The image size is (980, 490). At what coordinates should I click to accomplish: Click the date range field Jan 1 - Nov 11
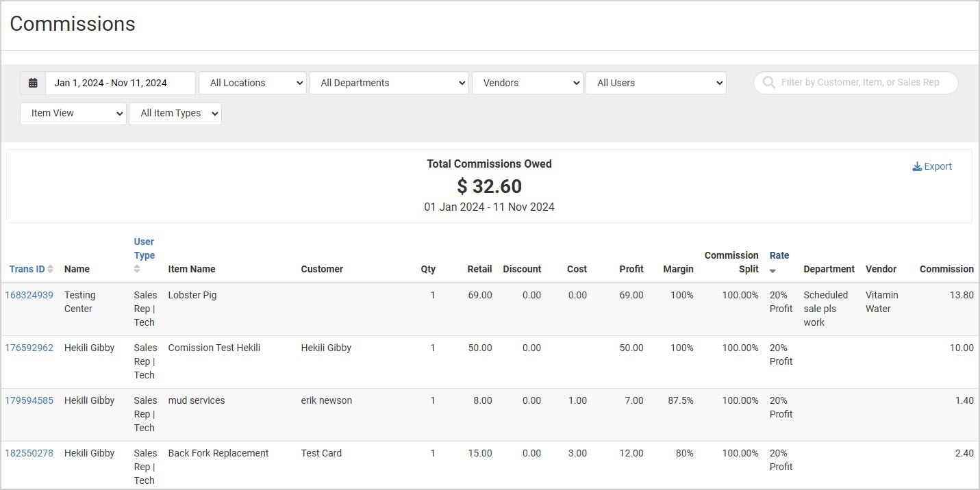click(121, 83)
